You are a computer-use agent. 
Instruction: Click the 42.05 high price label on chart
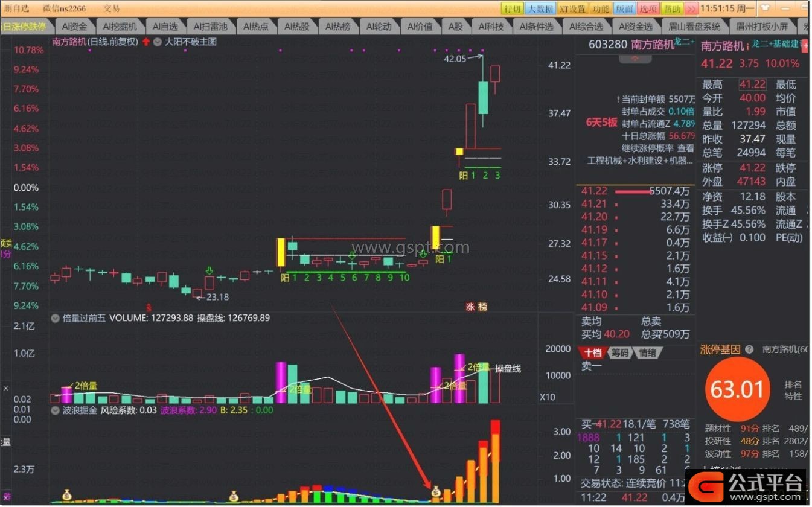(x=455, y=59)
